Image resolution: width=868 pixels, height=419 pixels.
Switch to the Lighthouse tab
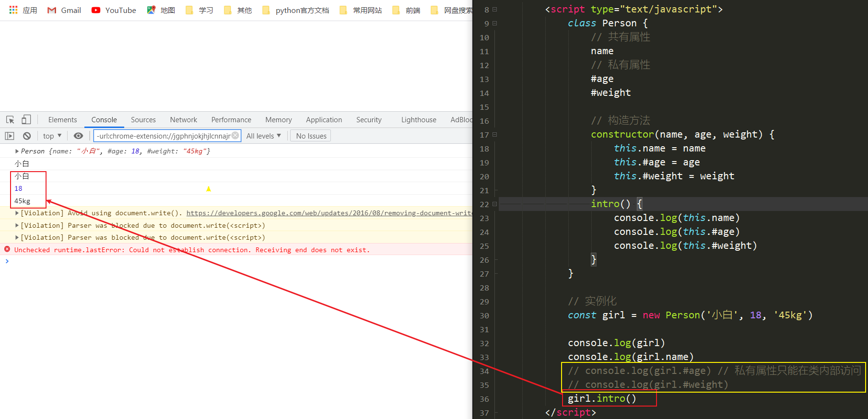(419, 120)
